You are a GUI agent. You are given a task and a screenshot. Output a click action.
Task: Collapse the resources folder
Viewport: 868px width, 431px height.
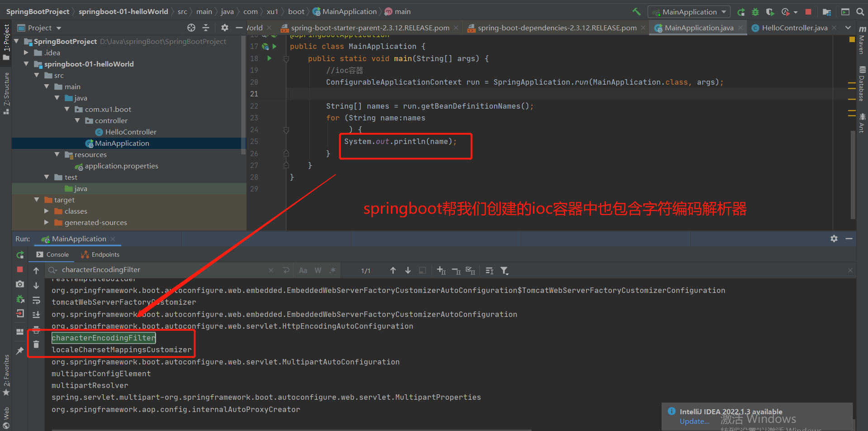click(57, 154)
